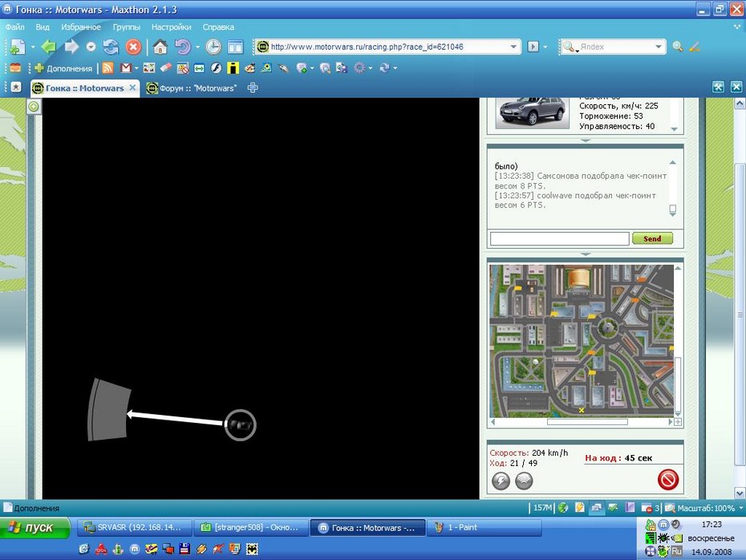
Task: Click the favorites star sidebar icon
Action: click(x=16, y=87)
